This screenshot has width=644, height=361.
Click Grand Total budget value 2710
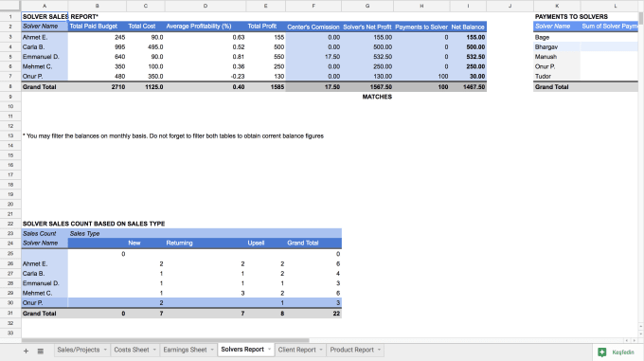pos(98,86)
